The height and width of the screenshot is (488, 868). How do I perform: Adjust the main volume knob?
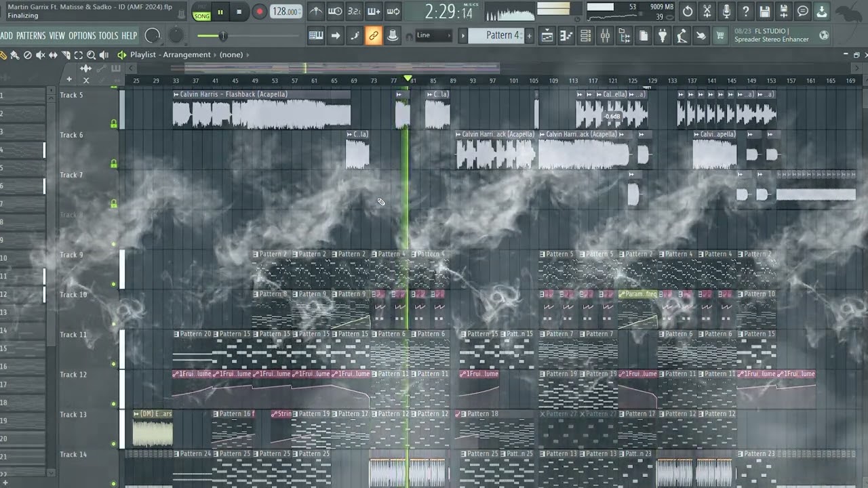tap(153, 35)
